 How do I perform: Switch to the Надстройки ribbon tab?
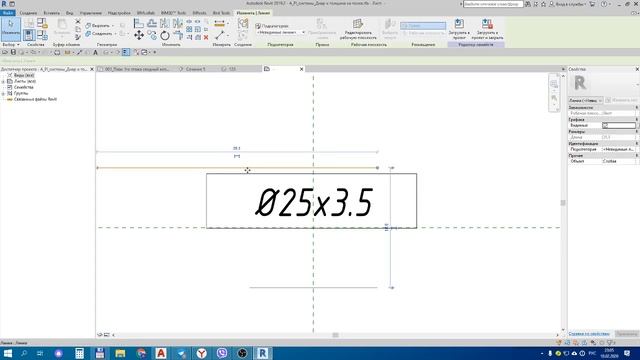119,13
